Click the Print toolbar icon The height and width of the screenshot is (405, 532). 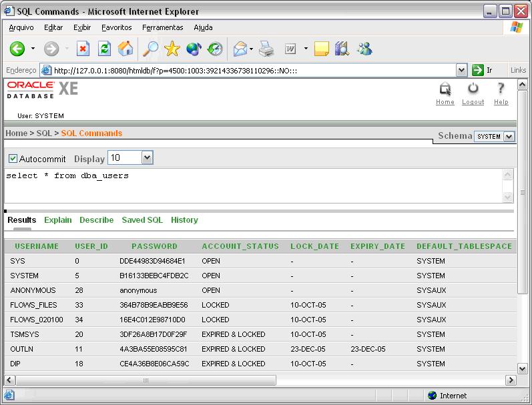[266, 49]
